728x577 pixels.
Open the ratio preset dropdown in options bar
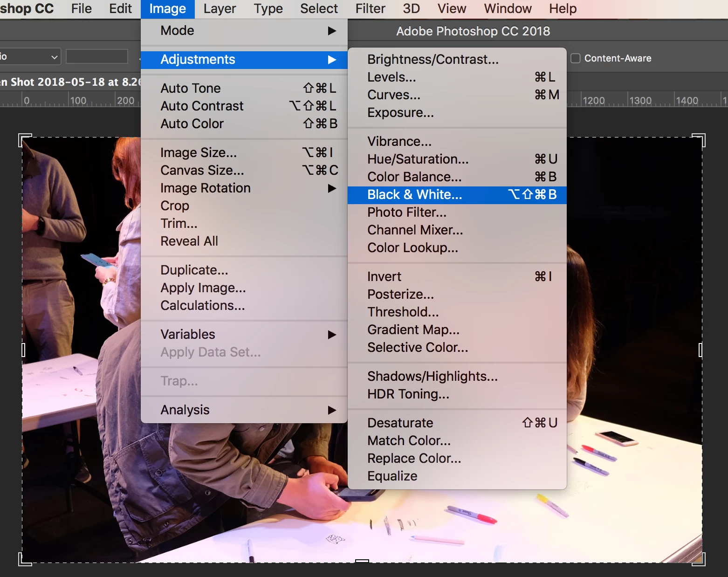tap(30, 57)
